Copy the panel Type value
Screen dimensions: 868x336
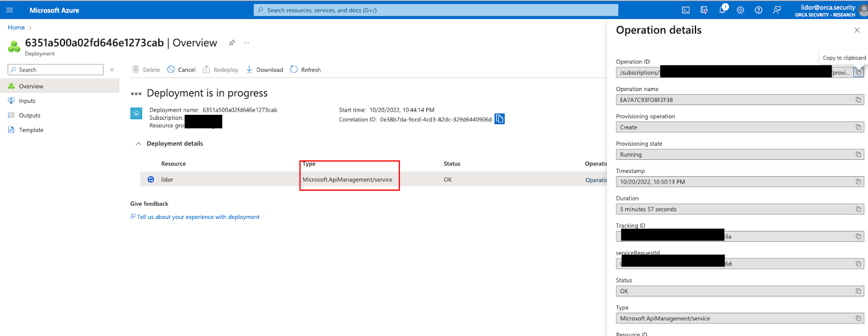point(858,319)
